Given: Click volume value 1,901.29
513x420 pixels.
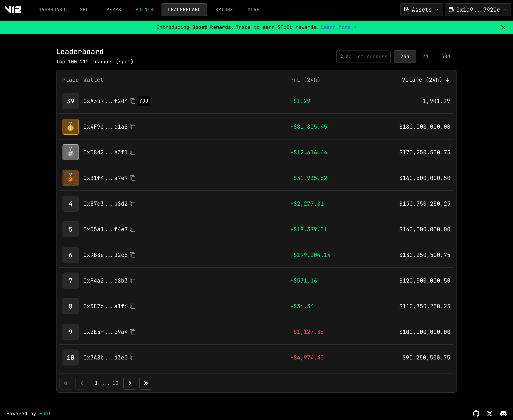Looking at the screenshot, I should (436, 101).
